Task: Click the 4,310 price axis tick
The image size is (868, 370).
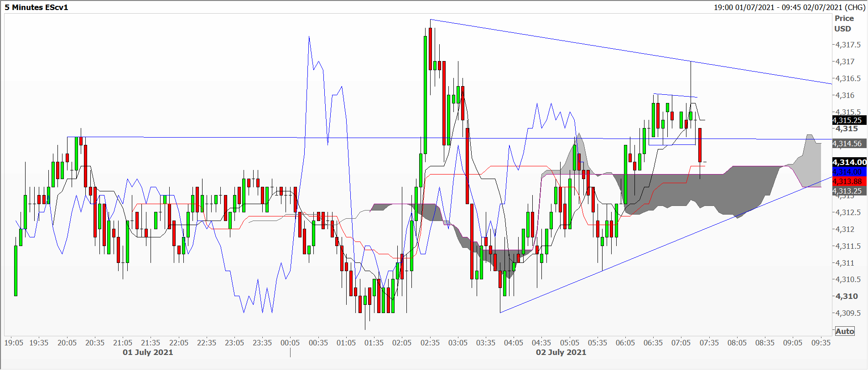Action: (847, 296)
